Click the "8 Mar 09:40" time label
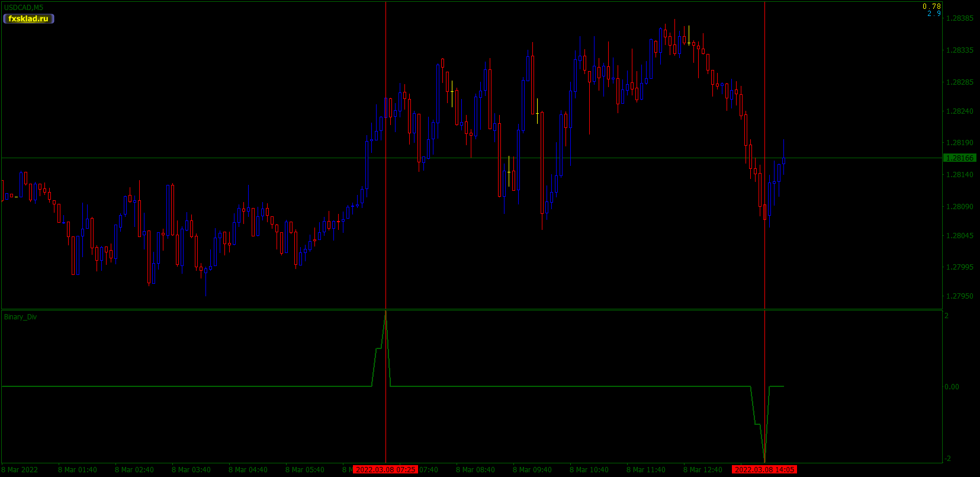 (532, 470)
